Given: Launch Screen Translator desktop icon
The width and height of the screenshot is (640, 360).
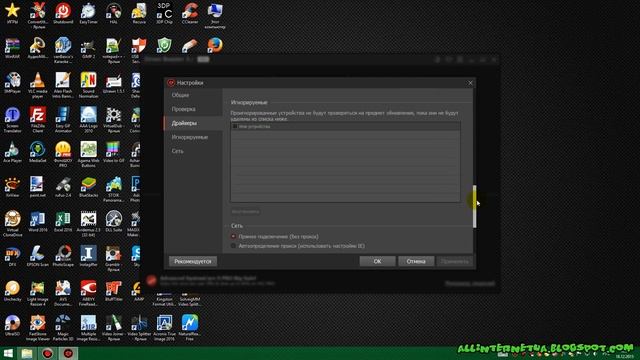Looking at the screenshot, I should [12, 120].
